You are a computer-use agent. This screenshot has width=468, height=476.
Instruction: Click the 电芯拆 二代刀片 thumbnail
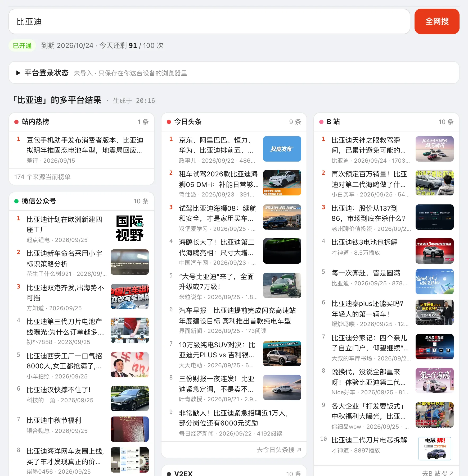[435, 448]
